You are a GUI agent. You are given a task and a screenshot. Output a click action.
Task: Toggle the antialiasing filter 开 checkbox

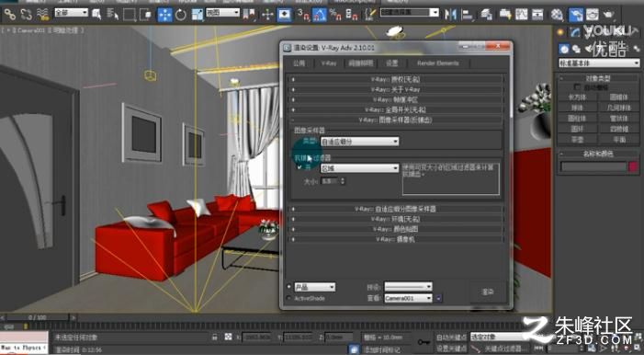(x=299, y=167)
